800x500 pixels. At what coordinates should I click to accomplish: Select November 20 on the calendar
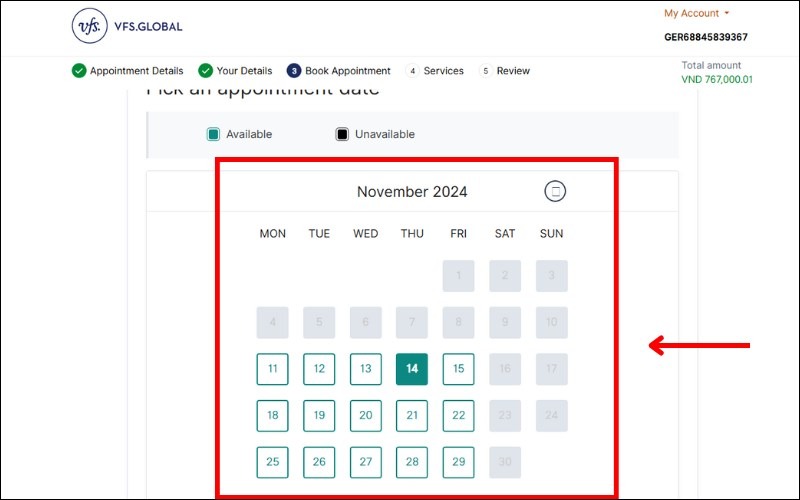click(x=366, y=415)
